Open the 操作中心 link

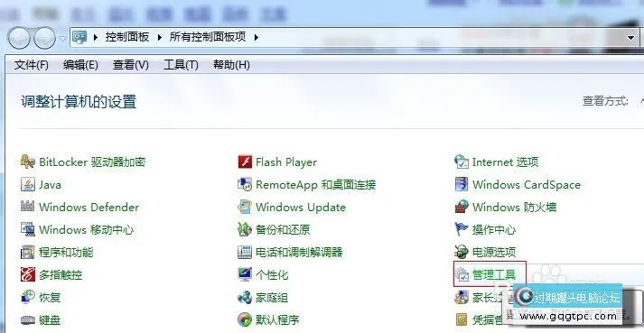494,229
